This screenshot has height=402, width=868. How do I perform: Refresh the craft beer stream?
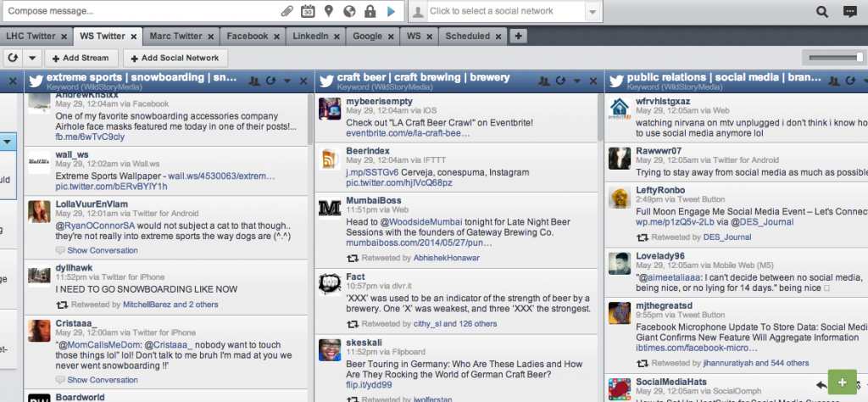tap(561, 81)
